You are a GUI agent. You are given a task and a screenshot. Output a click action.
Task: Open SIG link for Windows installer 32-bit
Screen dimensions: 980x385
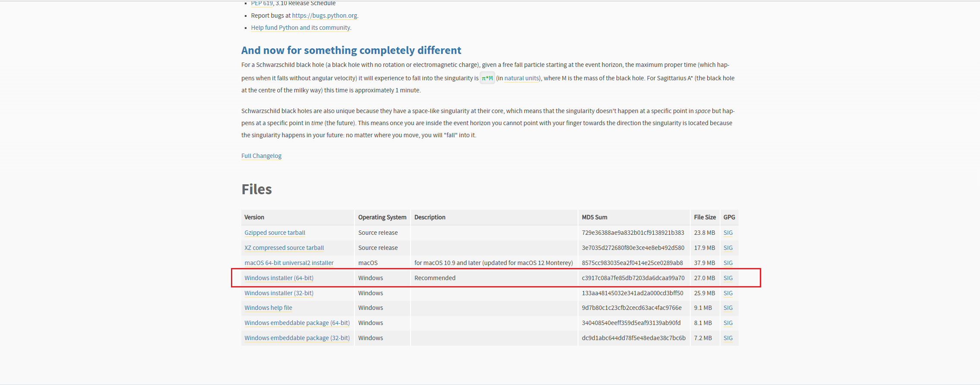tap(728, 293)
